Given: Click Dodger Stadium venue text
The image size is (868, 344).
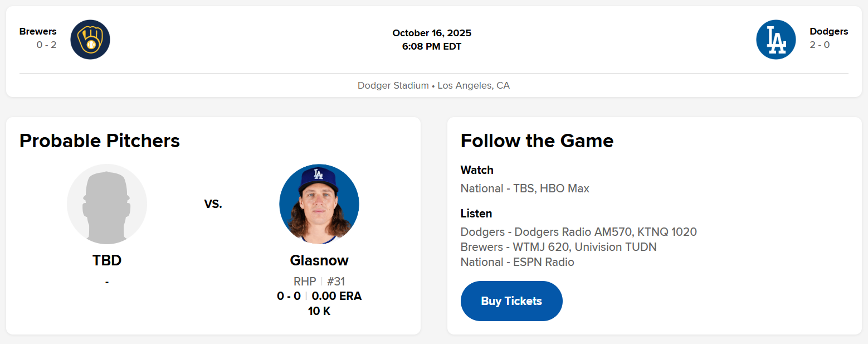Looking at the screenshot, I should [x=393, y=86].
